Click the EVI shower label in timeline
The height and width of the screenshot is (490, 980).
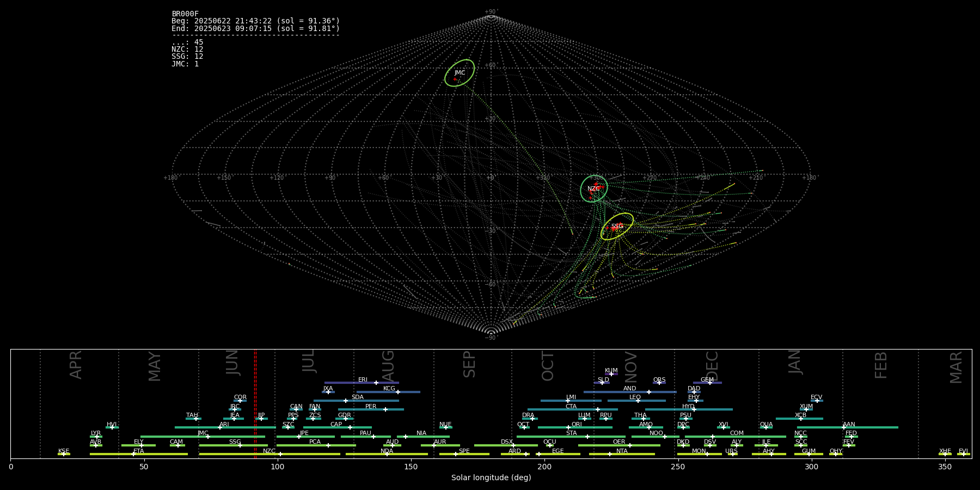963,451
